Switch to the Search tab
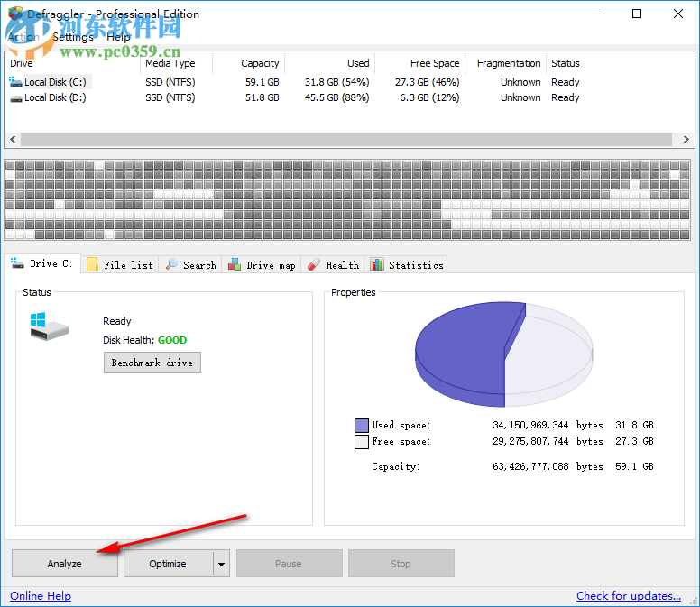The height and width of the screenshot is (607, 700). (190, 264)
